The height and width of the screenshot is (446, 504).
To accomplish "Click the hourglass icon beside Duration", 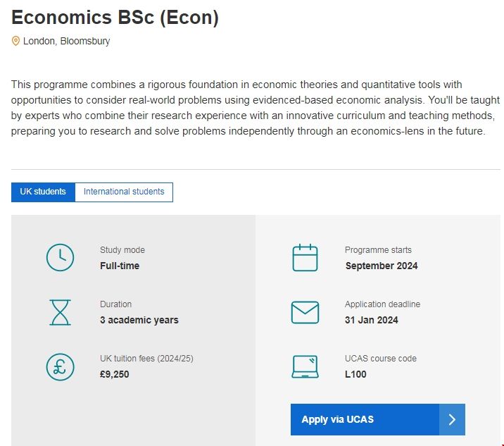I will (60, 312).
